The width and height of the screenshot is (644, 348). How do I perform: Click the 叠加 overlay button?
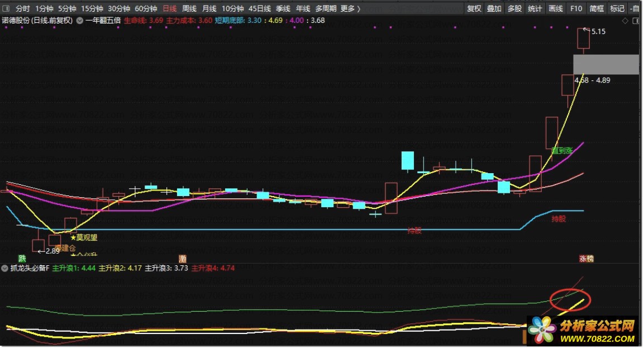[494, 8]
